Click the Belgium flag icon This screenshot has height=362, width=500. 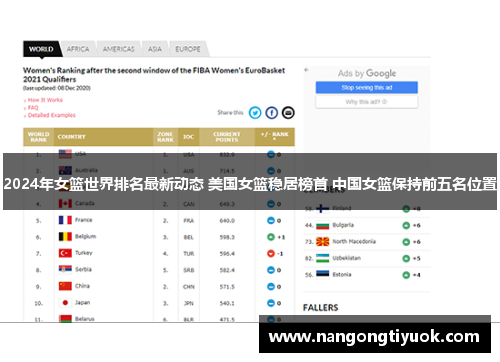[x=65, y=237]
